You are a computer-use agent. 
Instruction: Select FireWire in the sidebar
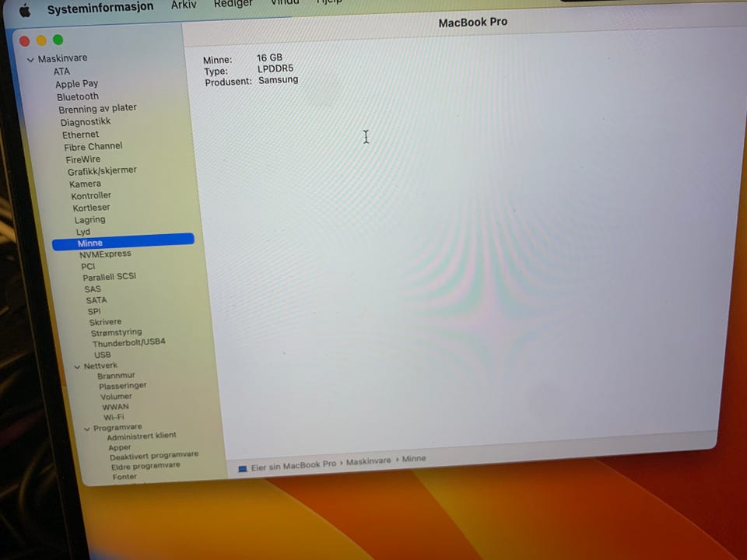pyautogui.click(x=83, y=159)
